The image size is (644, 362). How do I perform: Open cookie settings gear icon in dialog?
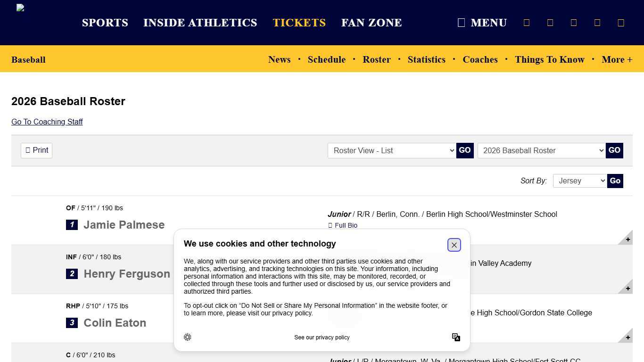[188, 337]
